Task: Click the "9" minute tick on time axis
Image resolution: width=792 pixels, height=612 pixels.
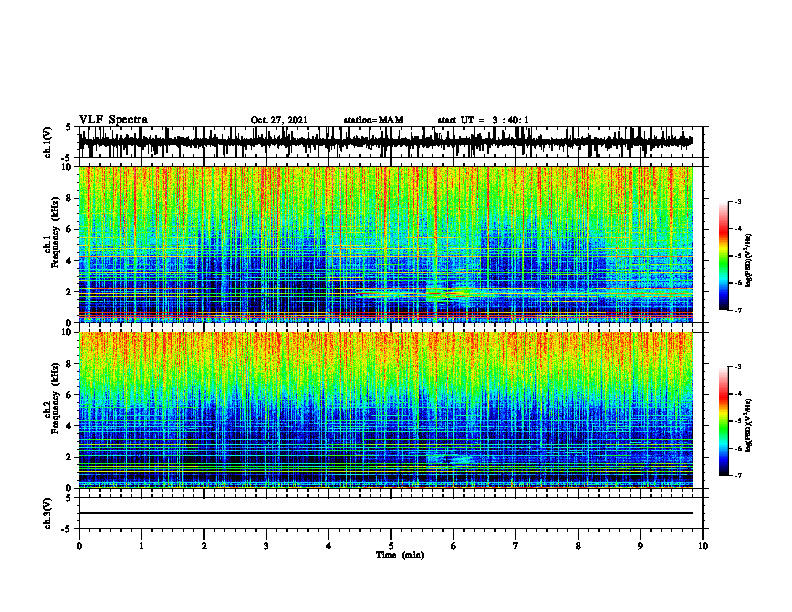Action: 640,546
